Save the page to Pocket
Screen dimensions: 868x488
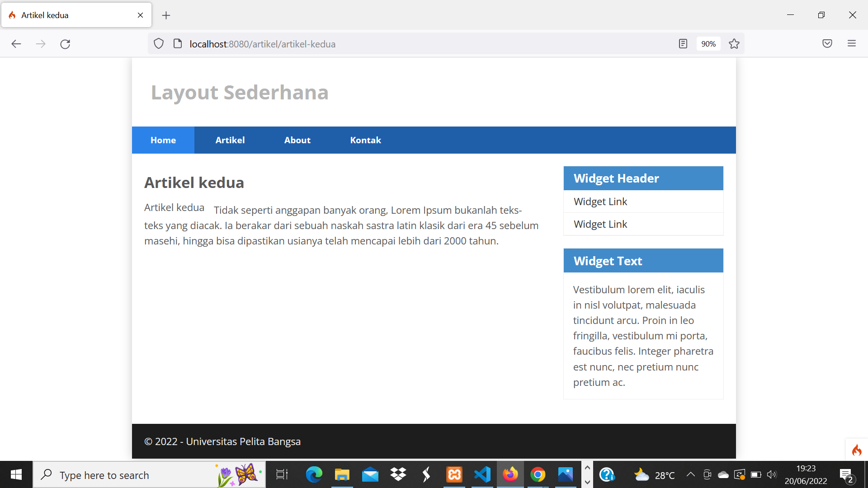pyautogui.click(x=827, y=43)
